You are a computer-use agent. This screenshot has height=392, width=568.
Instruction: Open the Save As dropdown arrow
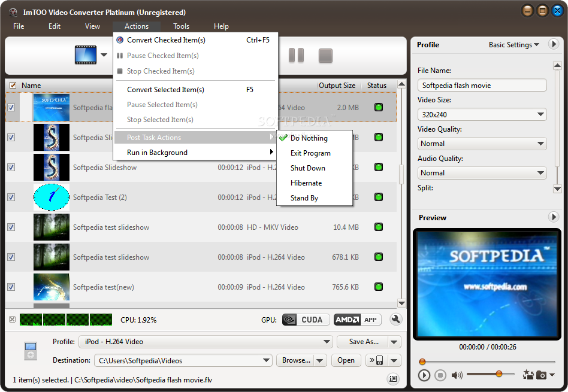394,342
